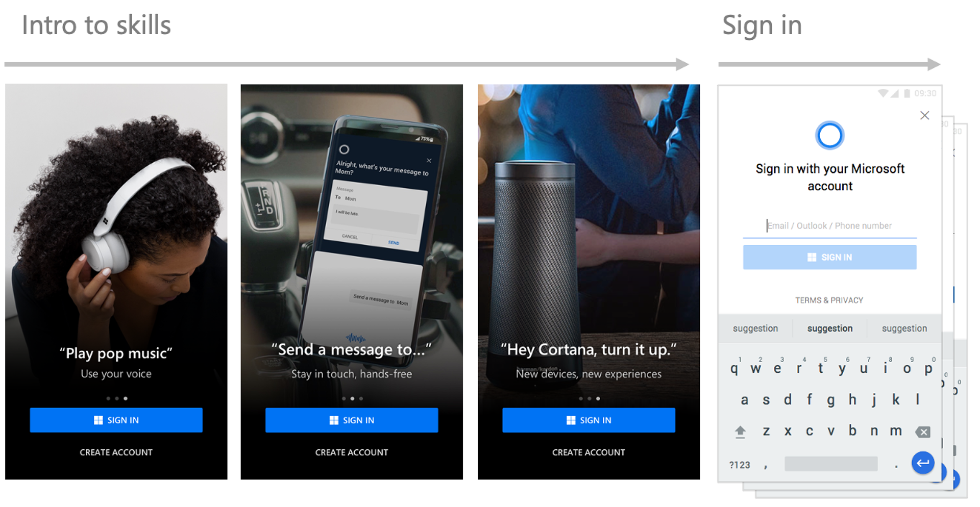Click the light blue SIGN IN button

(830, 258)
